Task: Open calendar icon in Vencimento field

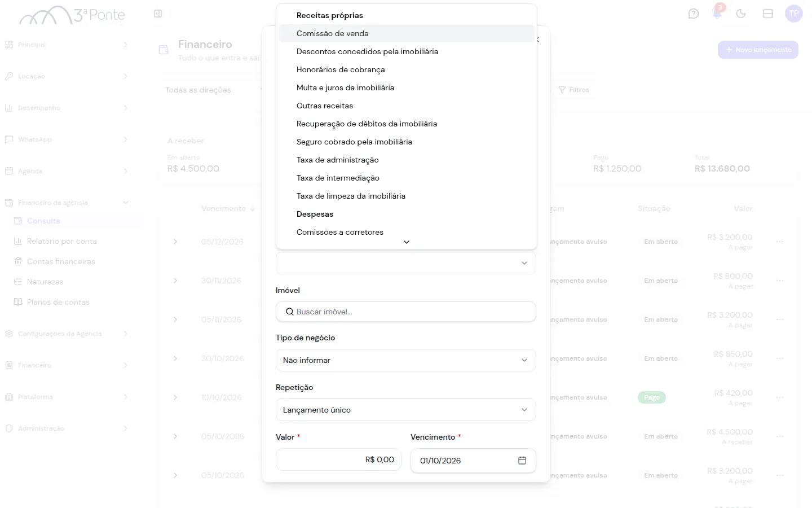Action: (522, 461)
